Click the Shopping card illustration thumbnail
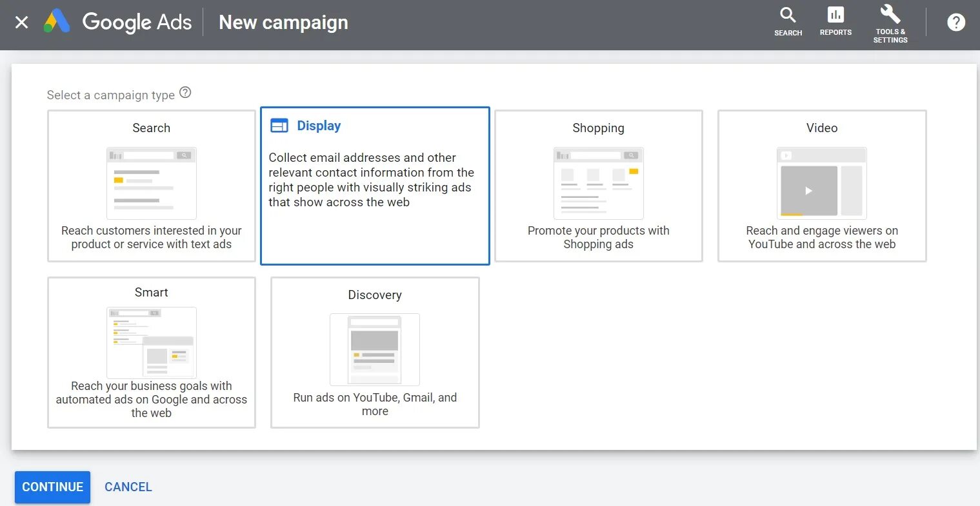Image resolution: width=980 pixels, height=506 pixels. coord(598,183)
